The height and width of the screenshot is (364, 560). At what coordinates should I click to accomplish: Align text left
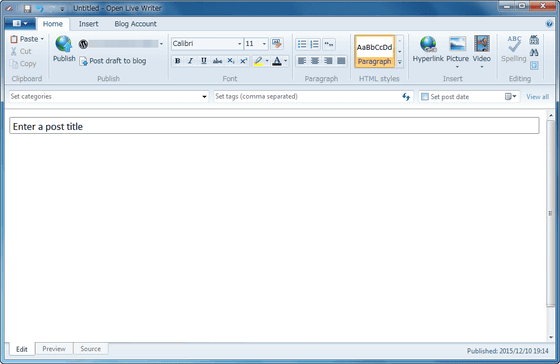302,61
